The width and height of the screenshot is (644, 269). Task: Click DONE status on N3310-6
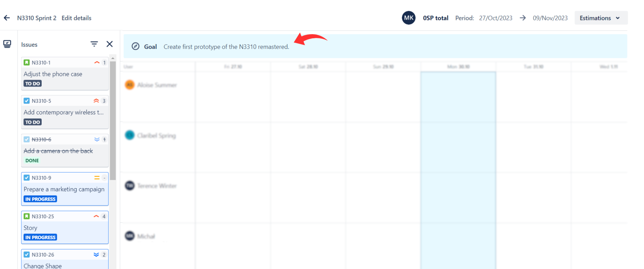[32, 160]
